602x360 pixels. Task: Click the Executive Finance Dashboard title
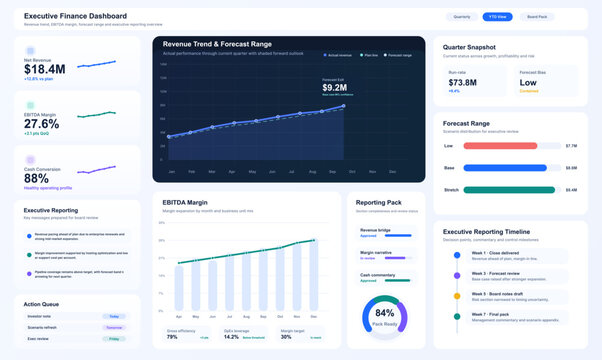point(75,16)
